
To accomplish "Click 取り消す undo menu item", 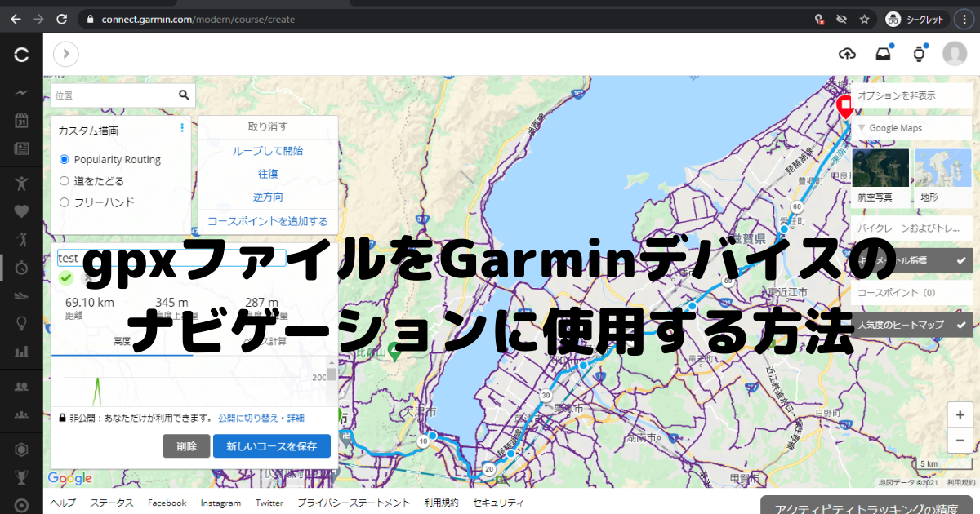I will pyautogui.click(x=268, y=127).
